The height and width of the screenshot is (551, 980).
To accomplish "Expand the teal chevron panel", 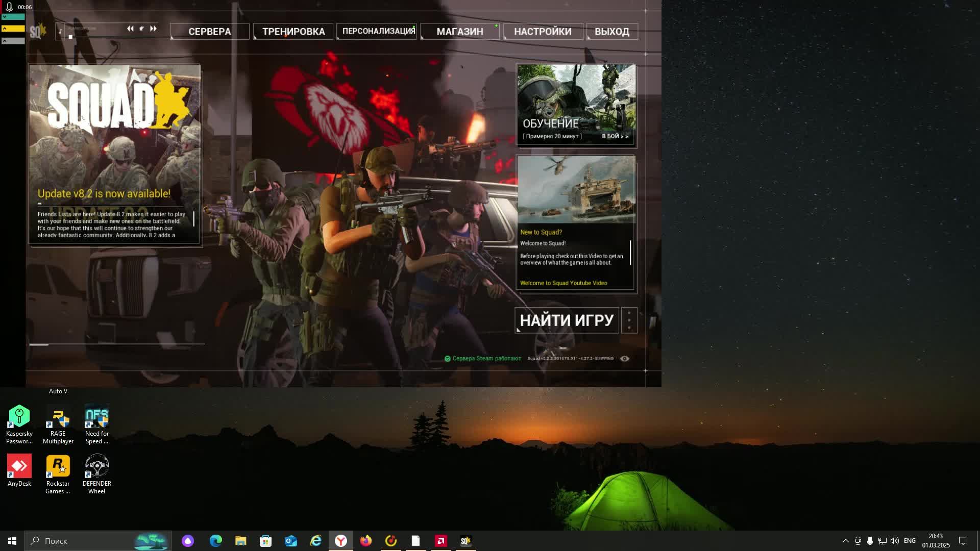I will [13, 17].
